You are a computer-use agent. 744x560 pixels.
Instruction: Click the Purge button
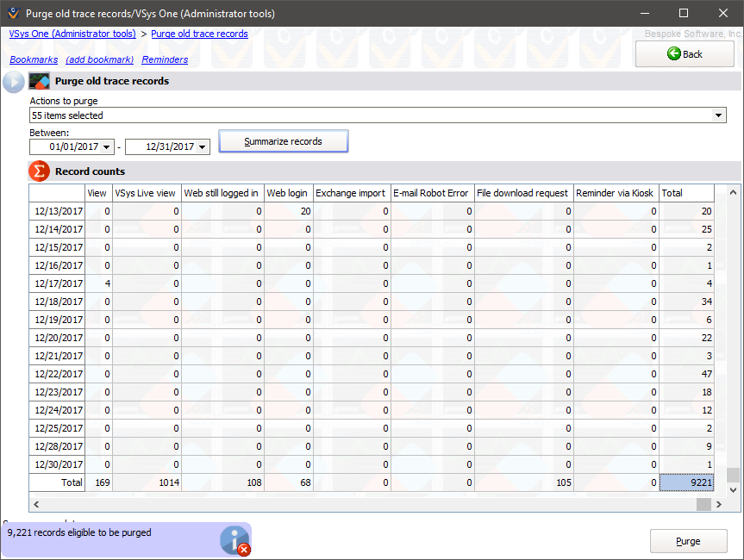(x=688, y=541)
